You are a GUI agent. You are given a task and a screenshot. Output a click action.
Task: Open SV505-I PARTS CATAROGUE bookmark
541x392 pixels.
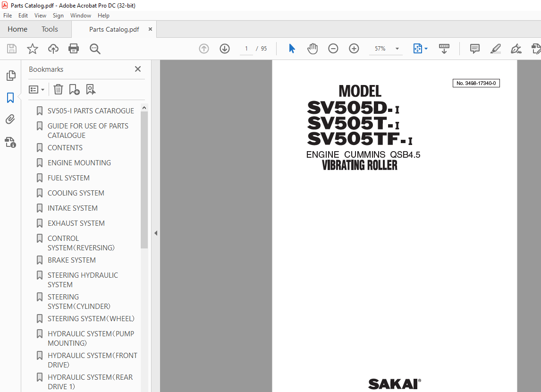point(91,111)
